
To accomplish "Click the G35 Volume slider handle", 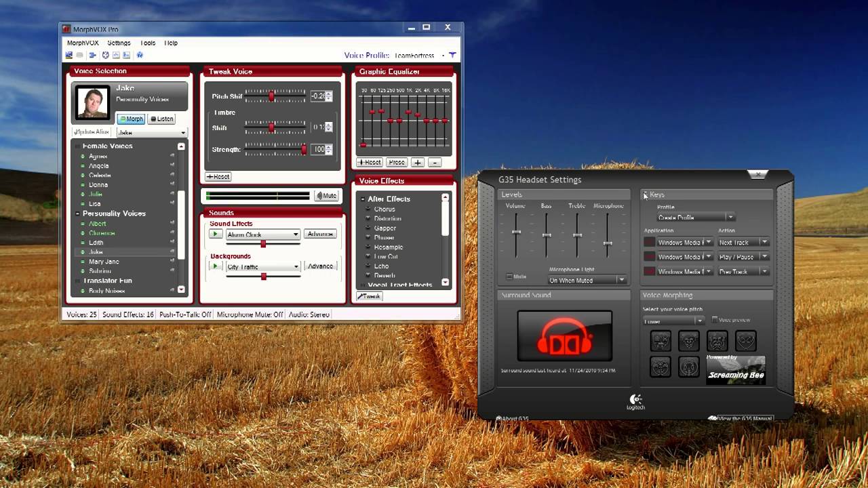I will pos(516,232).
